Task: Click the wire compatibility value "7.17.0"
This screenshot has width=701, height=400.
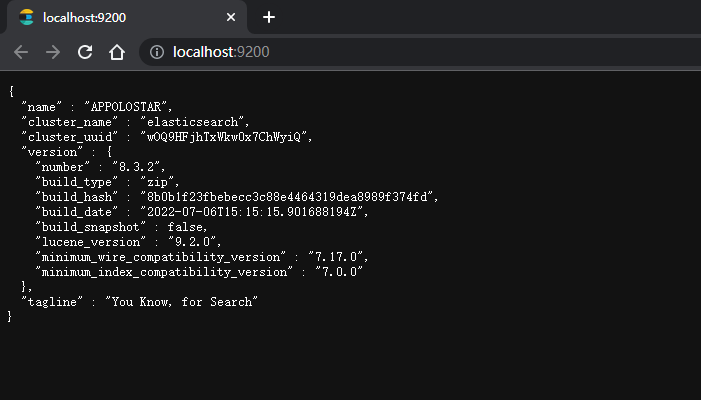Action: 338,257
